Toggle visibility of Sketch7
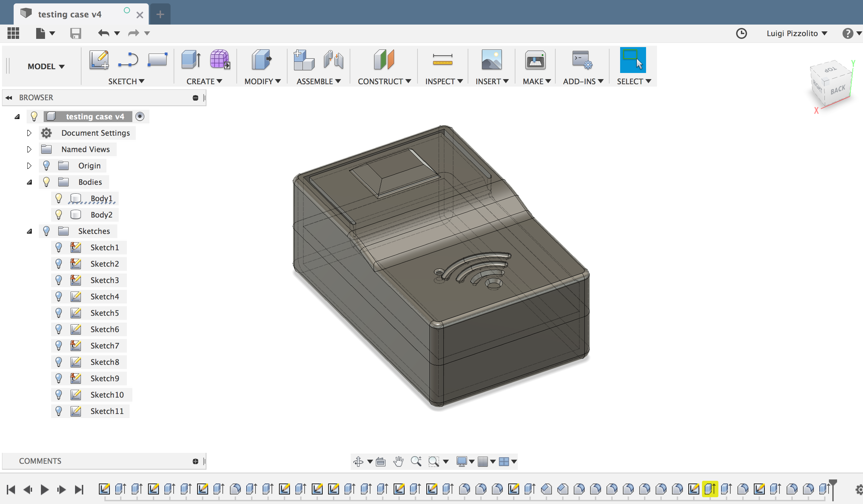863x504 pixels. coord(59,345)
